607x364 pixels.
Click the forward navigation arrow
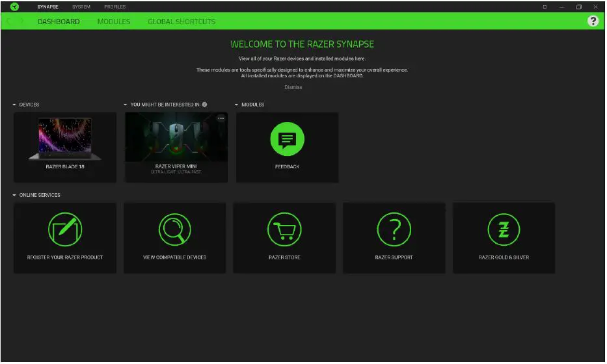pyautogui.click(x=22, y=21)
